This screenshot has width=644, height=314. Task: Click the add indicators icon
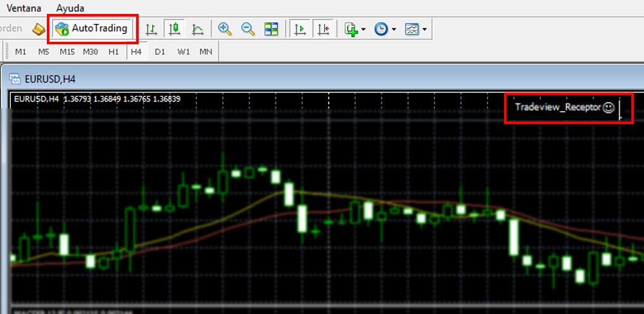[351, 28]
